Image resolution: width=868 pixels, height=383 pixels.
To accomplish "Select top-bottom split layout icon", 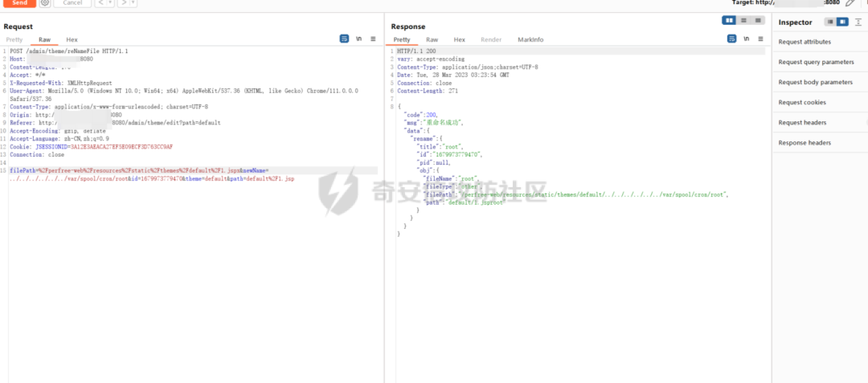I will (x=744, y=20).
